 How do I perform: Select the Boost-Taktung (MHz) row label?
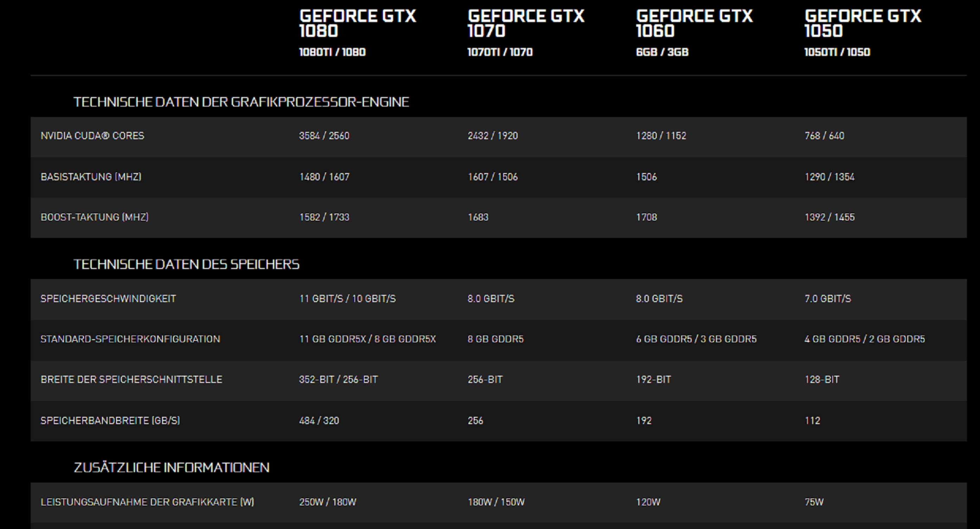[94, 217]
